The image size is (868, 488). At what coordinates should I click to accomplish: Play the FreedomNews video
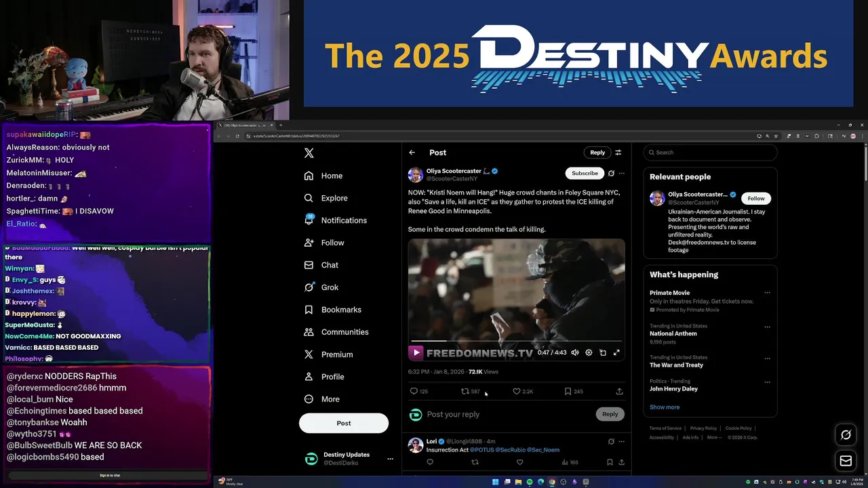click(x=416, y=352)
